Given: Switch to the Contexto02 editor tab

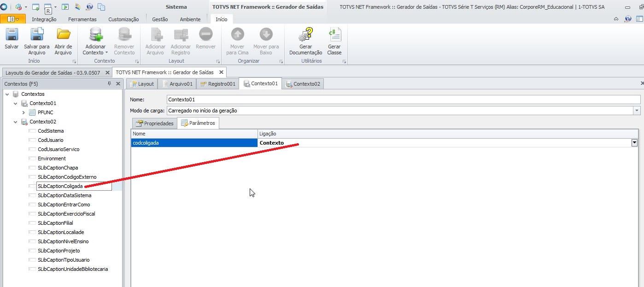Looking at the screenshot, I should click(303, 84).
